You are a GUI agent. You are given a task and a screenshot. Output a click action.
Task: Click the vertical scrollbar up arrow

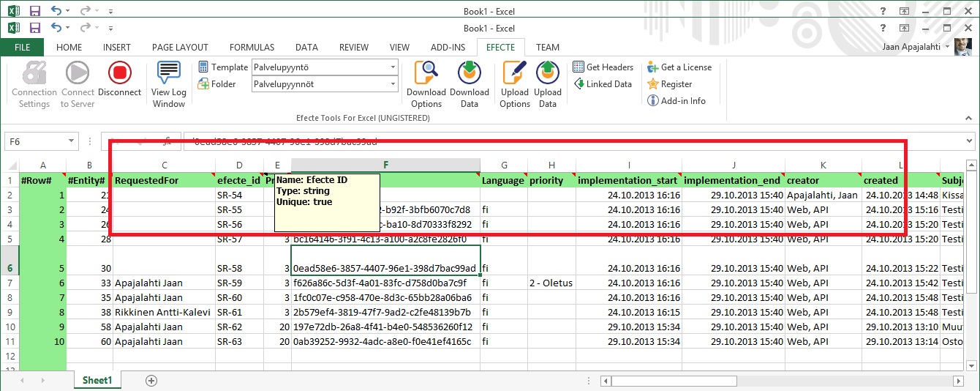(971, 165)
